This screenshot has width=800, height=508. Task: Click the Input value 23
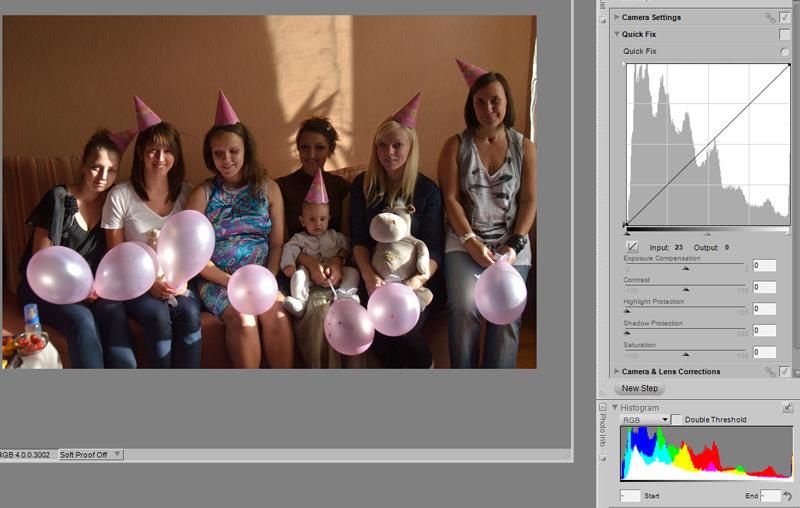coord(679,247)
